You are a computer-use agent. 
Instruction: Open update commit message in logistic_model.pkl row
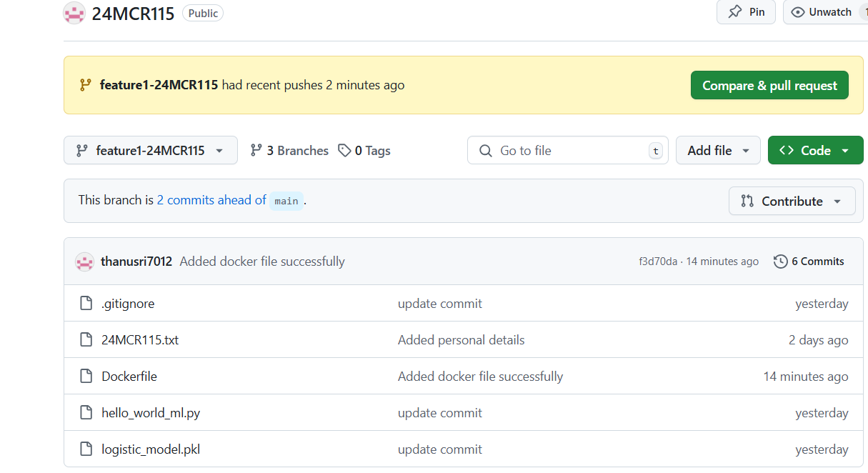440,449
